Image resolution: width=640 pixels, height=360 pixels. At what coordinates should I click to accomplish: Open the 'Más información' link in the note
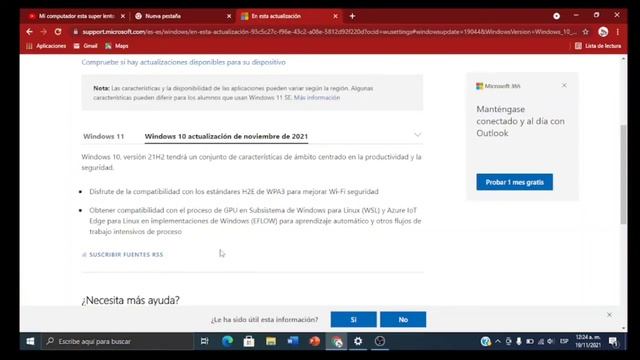coord(317,98)
